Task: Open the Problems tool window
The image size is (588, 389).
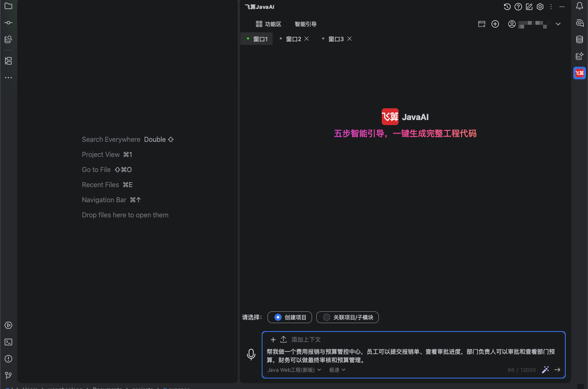Action: point(8,359)
